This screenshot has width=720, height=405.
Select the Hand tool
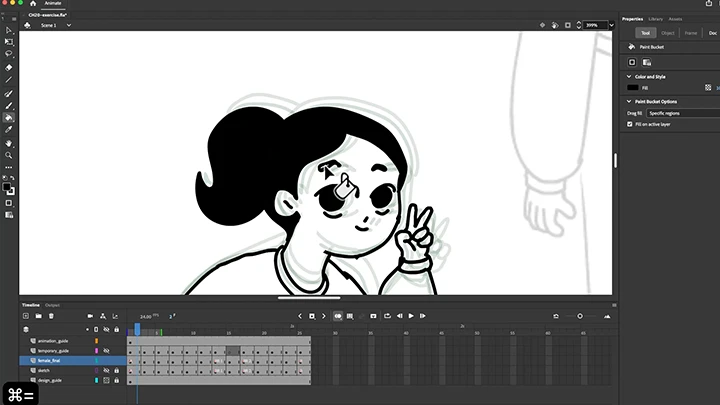(9, 143)
